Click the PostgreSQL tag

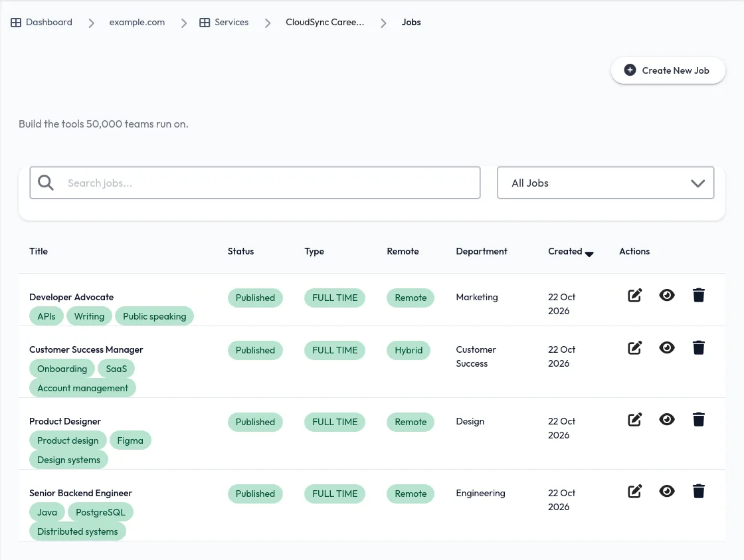[x=100, y=512]
